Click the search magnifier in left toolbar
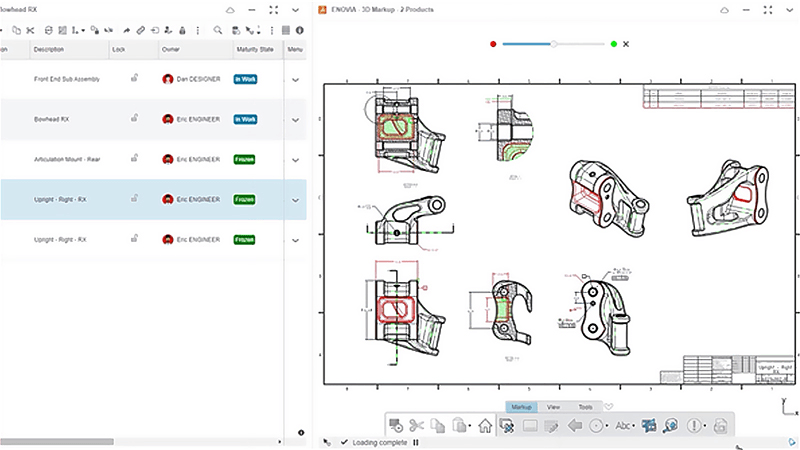800x450 pixels. point(220,30)
